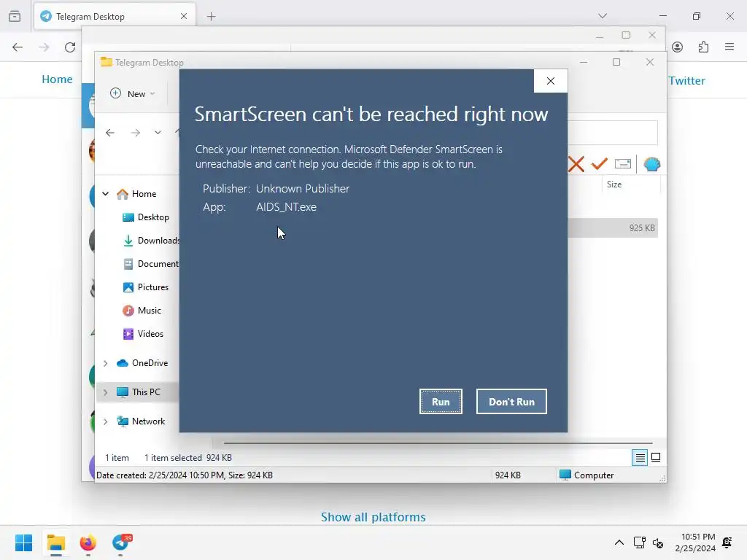Screen dimensions: 747x560
Task: Click the horizontal scrollbar in File Explorer
Action: (438, 443)
